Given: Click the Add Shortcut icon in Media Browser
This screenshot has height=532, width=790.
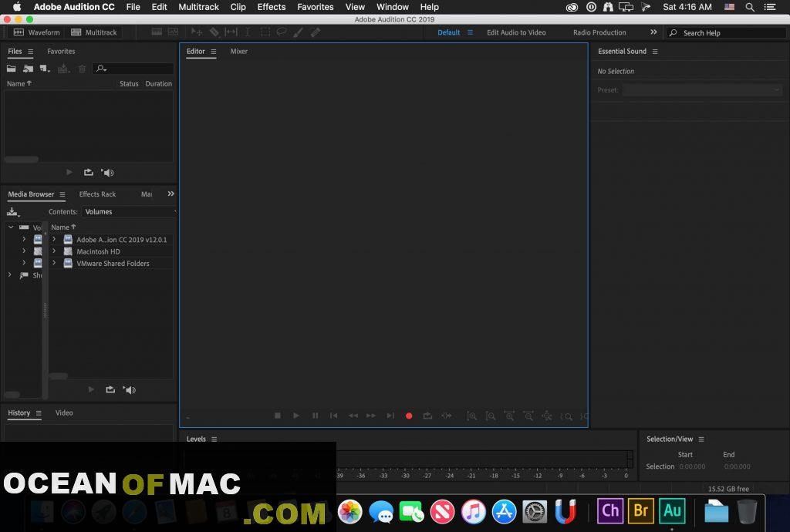Looking at the screenshot, I should [13, 211].
